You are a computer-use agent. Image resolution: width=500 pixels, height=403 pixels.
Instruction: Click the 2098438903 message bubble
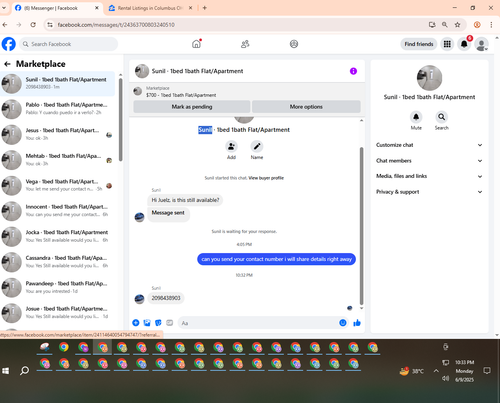click(166, 298)
